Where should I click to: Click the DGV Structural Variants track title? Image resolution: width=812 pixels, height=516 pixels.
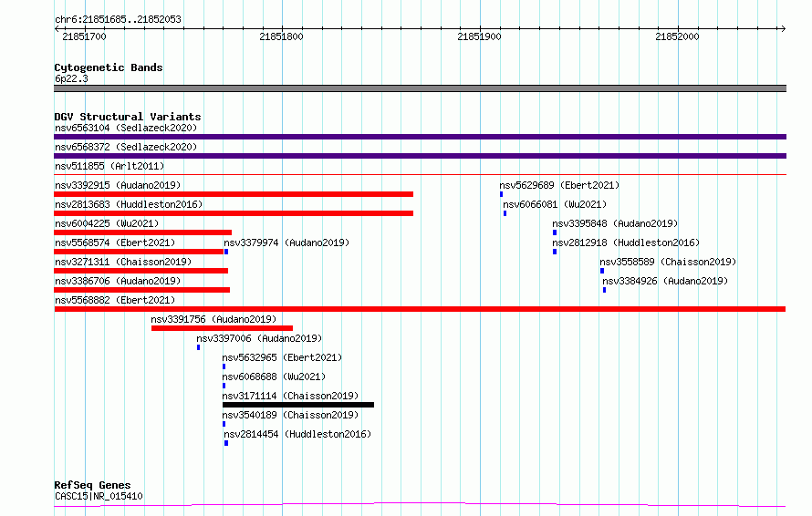click(128, 117)
